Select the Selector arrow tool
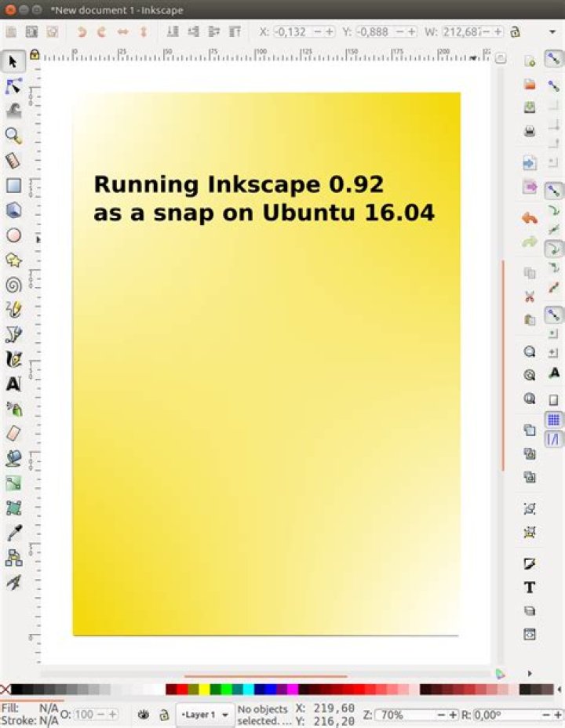This screenshot has width=565, height=728. point(13,61)
